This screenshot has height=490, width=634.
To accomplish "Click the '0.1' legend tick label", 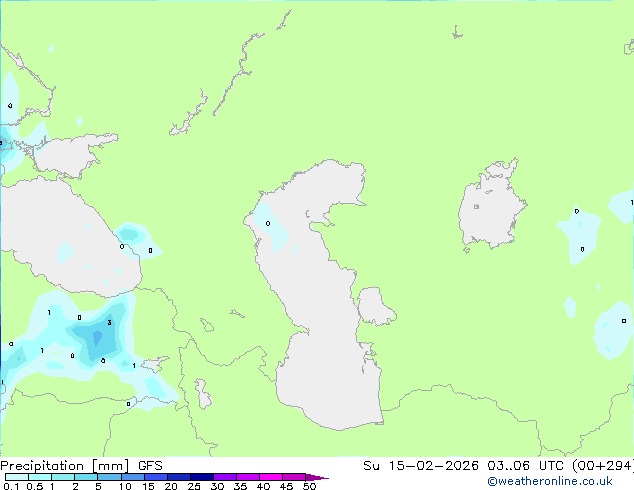I will [x=11, y=486].
